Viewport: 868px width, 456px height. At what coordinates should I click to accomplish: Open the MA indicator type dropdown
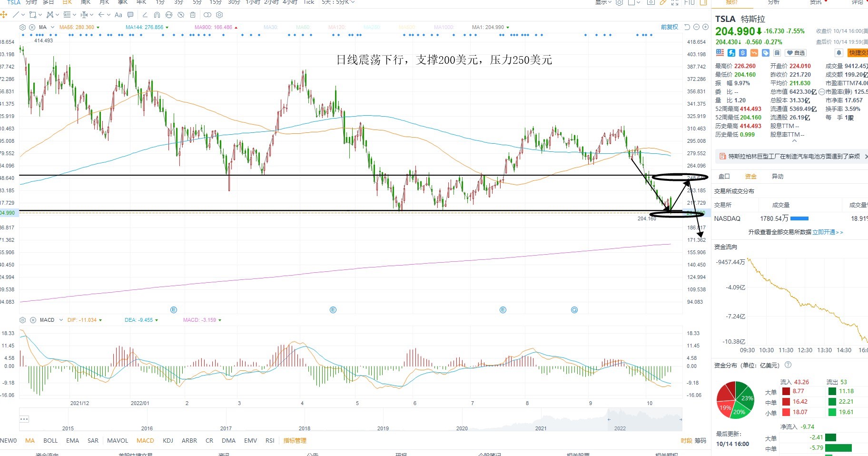[x=52, y=27]
